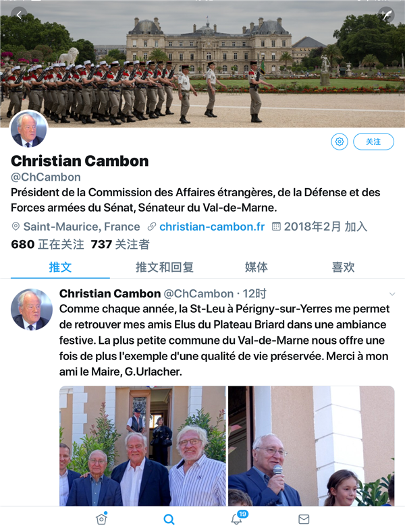Switch to the 媒体 tab
The image size is (405, 532).
click(256, 267)
